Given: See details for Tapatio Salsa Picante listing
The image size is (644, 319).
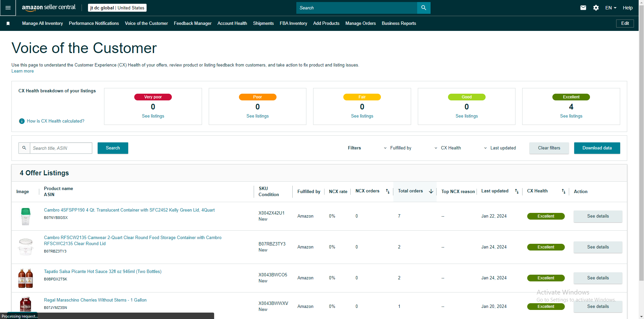Looking at the screenshot, I should 598,278.
